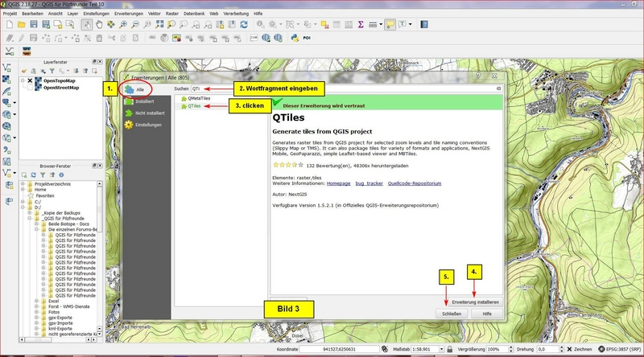Image resolution: width=644 pixels, height=357 pixels.
Task: Select QMetaTiles in plugin list
Action: [199, 98]
